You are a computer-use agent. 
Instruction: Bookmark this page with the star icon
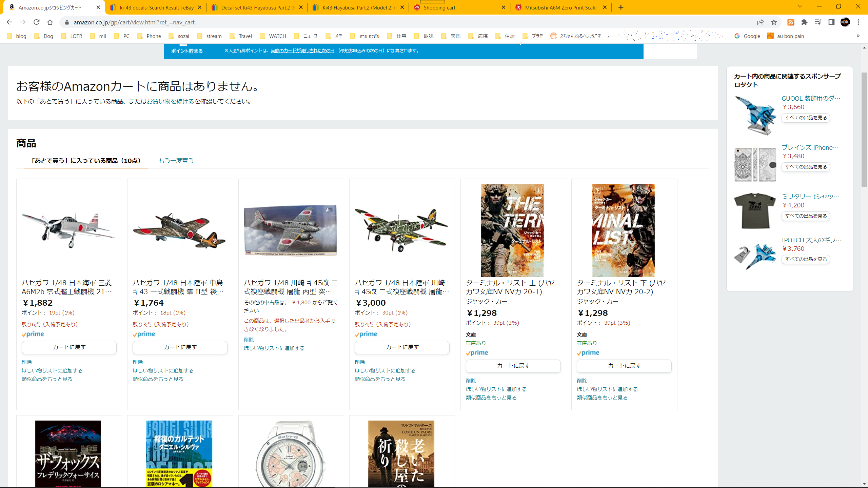click(774, 22)
